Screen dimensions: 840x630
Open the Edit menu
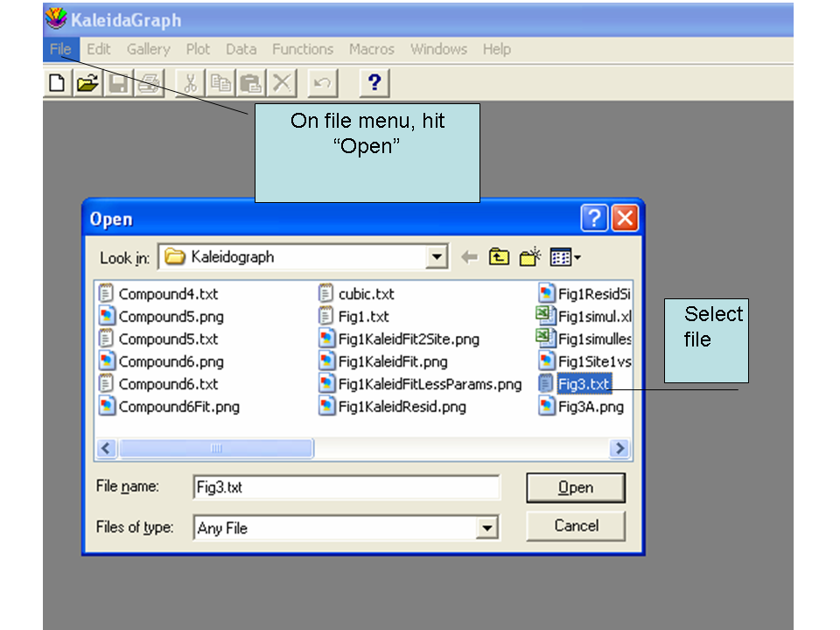pos(99,49)
